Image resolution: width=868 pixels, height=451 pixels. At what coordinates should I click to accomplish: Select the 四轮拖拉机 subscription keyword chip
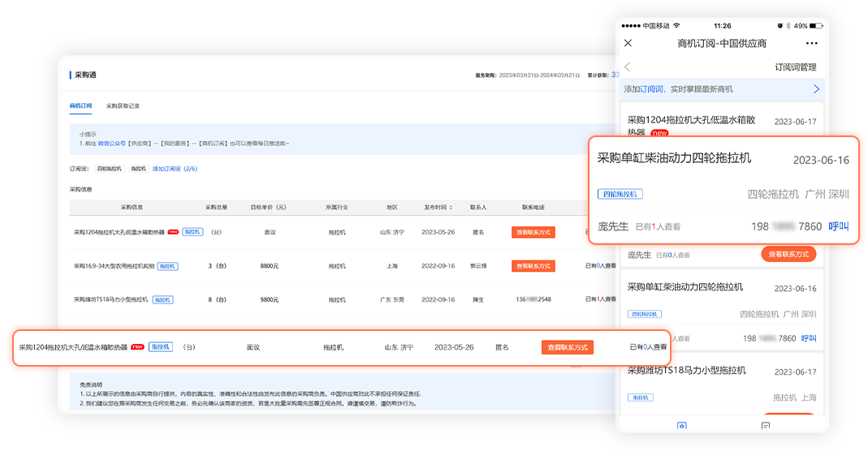click(109, 169)
